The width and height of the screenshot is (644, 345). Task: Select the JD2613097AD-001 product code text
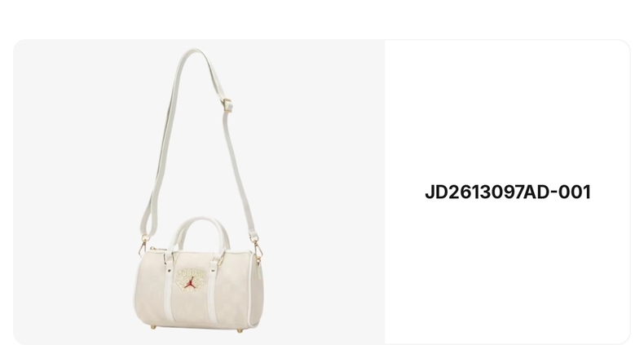tap(508, 192)
